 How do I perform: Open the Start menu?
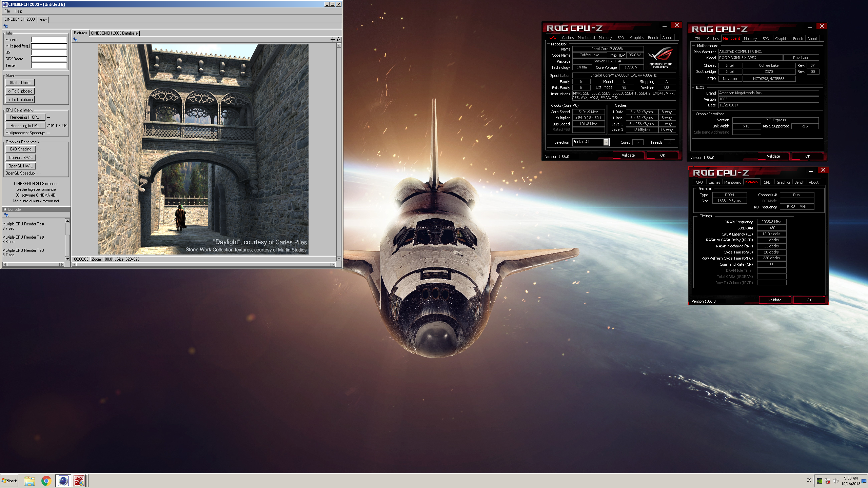tap(9, 481)
